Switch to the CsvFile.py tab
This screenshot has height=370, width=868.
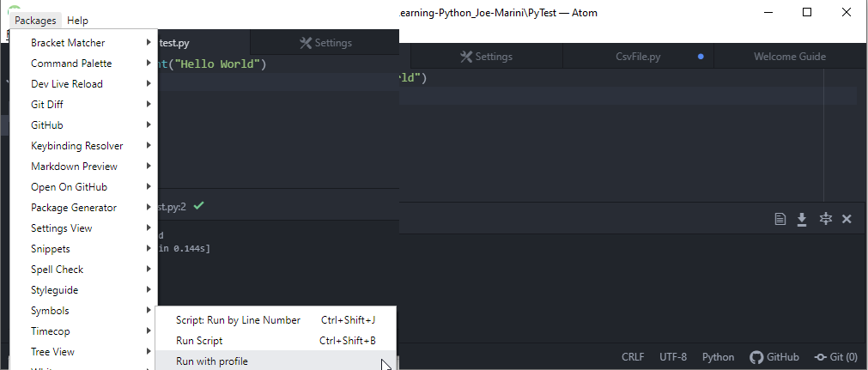pyautogui.click(x=638, y=57)
